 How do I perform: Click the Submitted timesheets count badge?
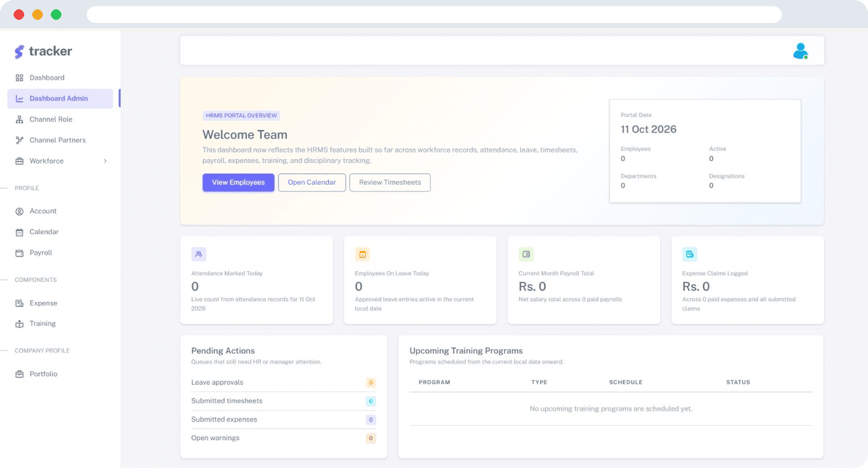(x=371, y=401)
